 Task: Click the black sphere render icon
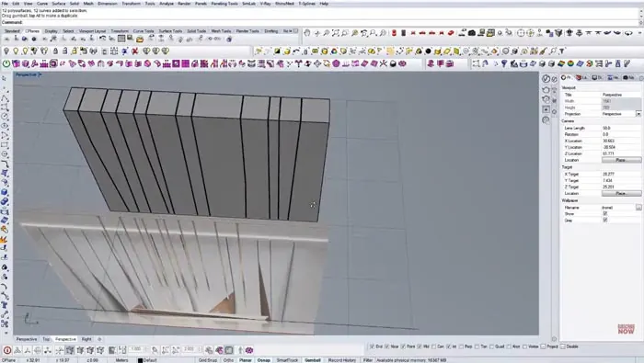(428, 51)
